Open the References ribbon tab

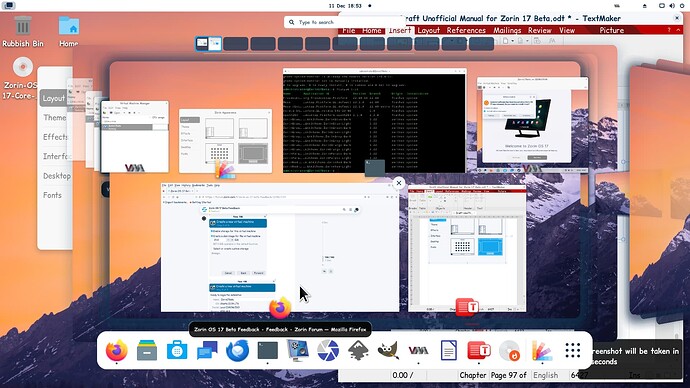[466, 30]
